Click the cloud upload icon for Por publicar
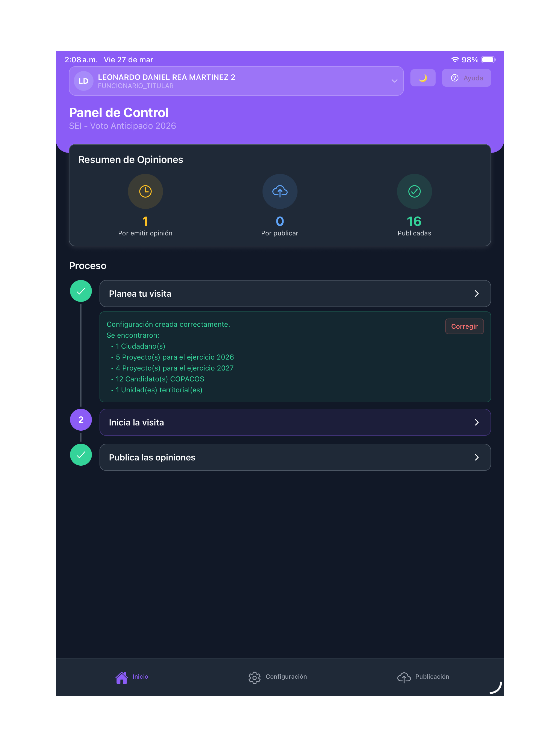The width and height of the screenshot is (560, 747). point(280,191)
